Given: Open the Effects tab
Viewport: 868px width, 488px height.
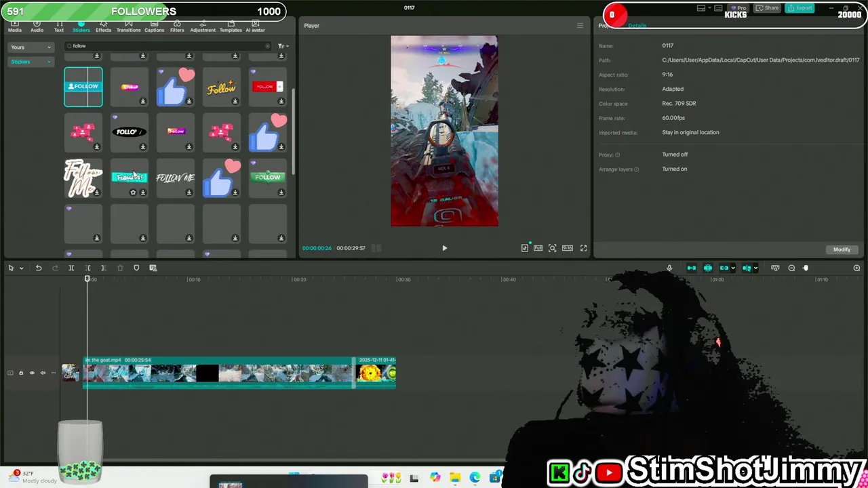Looking at the screenshot, I should (103, 27).
